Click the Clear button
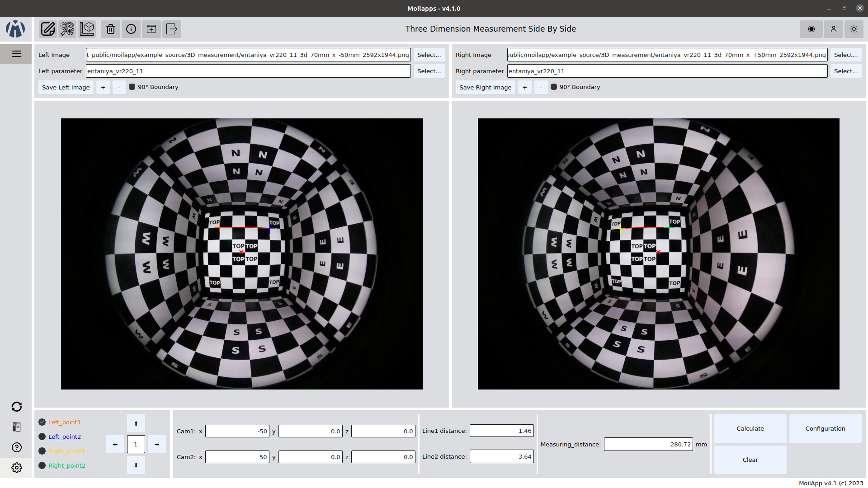Image resolution: width=868 pixels, height=488 pixels. pyautogui.click(x=750, y=460)
